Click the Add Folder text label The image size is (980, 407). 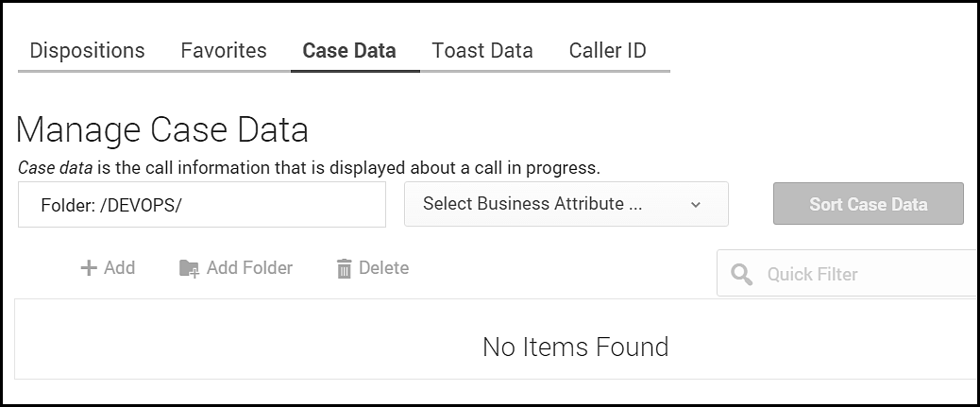[x=249, y=268]
